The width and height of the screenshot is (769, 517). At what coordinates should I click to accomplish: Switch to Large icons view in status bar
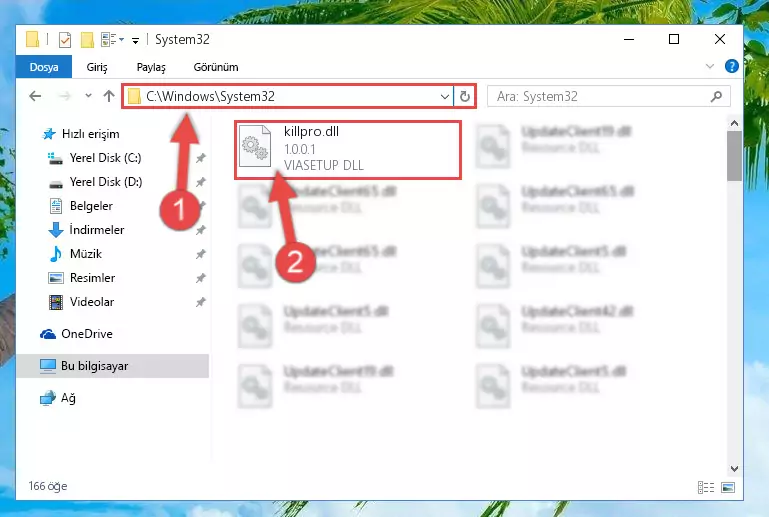pos(728,487)
